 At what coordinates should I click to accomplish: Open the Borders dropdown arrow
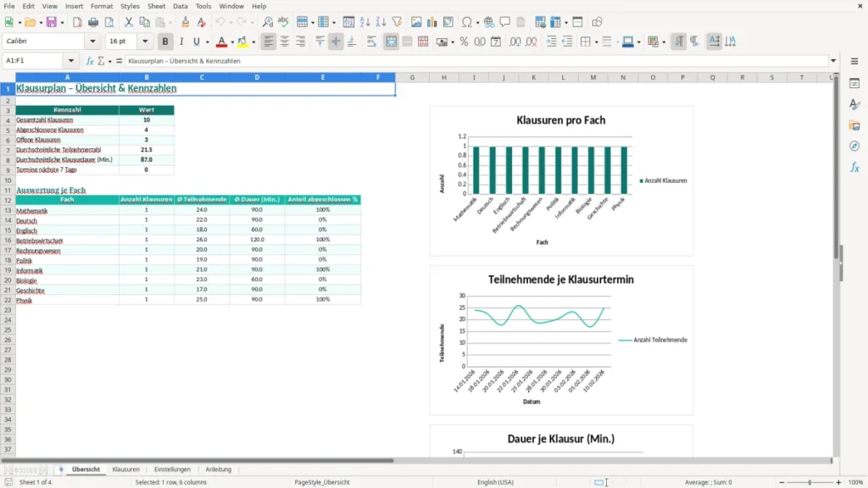click(x=596, y=42)
